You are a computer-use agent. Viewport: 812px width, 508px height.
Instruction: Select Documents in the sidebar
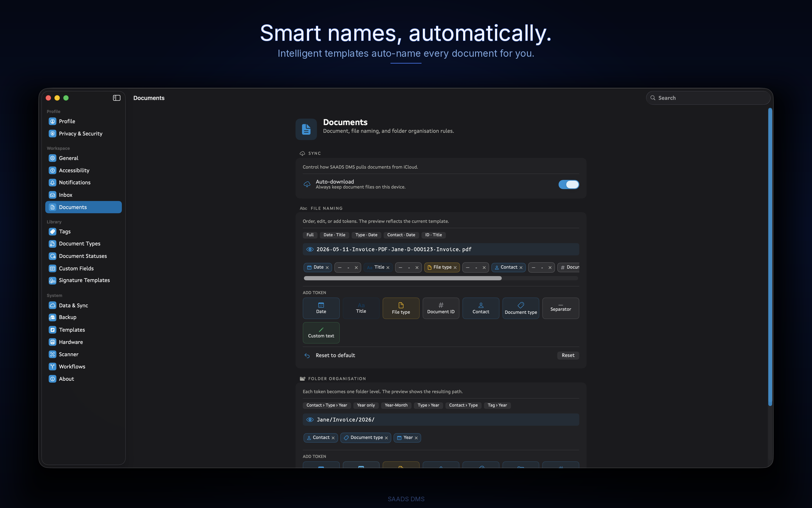[83, 207]
